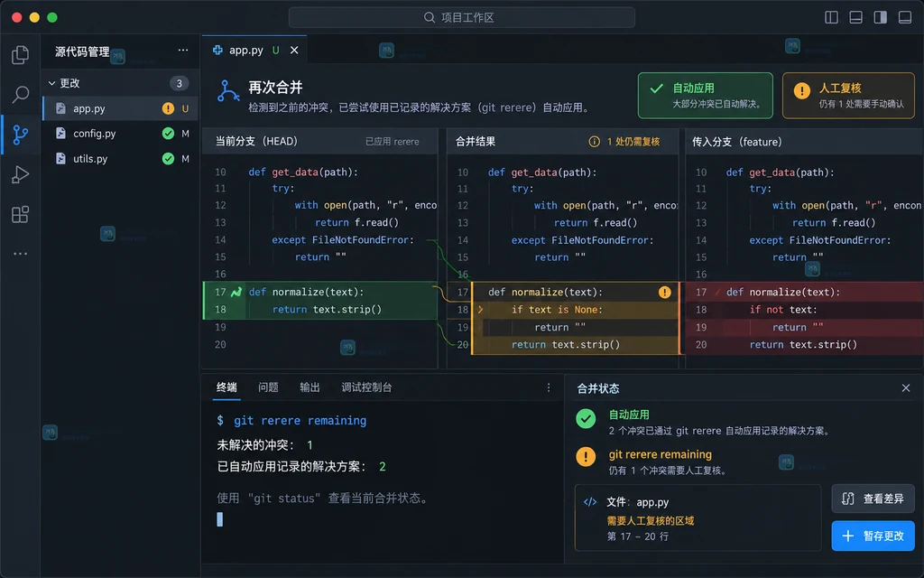924x578 pixels.
Task: Click the green check icon next to config.py
Action: pyautogui.click(x=168, y=134)
